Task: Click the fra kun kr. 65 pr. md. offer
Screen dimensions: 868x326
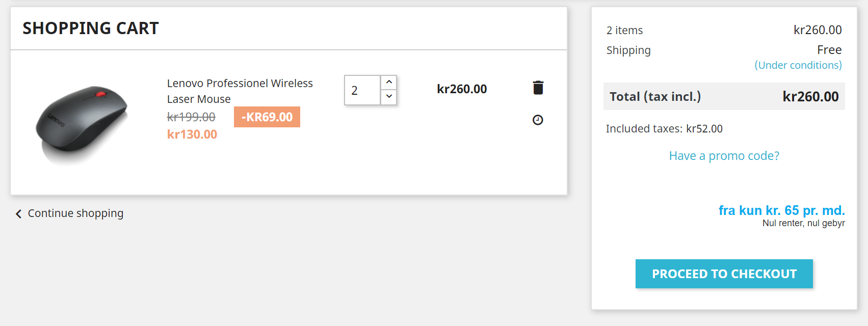Action: point(781,210)
